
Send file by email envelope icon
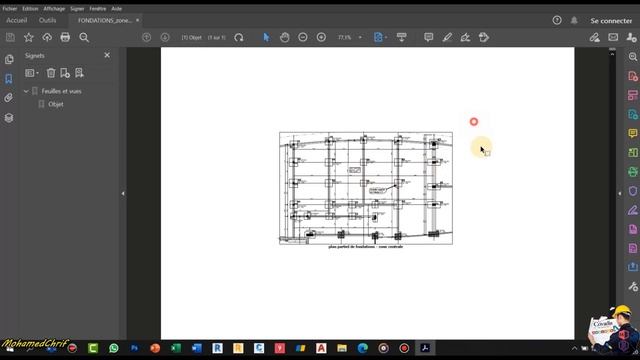point(613,38)
